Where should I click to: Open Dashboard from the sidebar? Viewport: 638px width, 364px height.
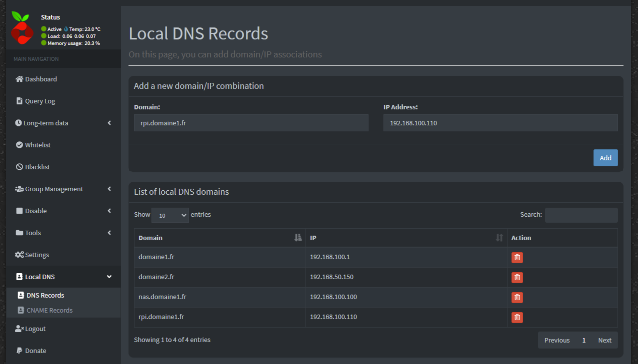[x=41, y=79]
